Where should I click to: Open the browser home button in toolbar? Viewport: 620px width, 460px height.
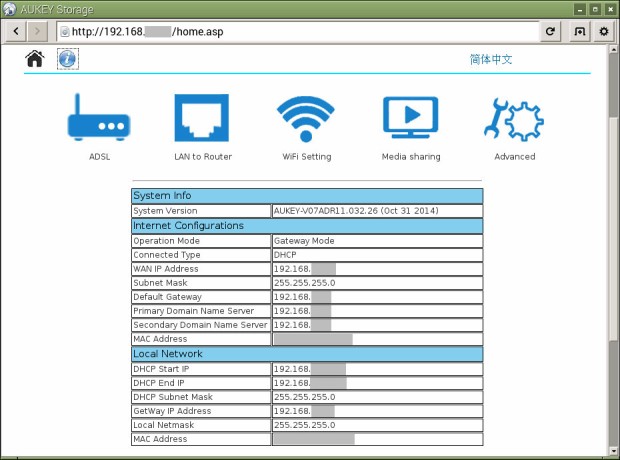click(580, 31)
